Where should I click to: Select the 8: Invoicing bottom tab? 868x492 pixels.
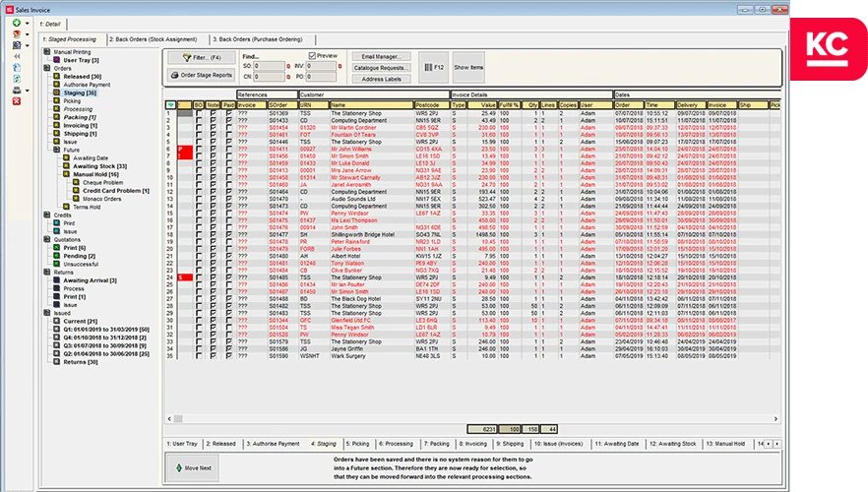pyautogui.click(x=473, y=444)
